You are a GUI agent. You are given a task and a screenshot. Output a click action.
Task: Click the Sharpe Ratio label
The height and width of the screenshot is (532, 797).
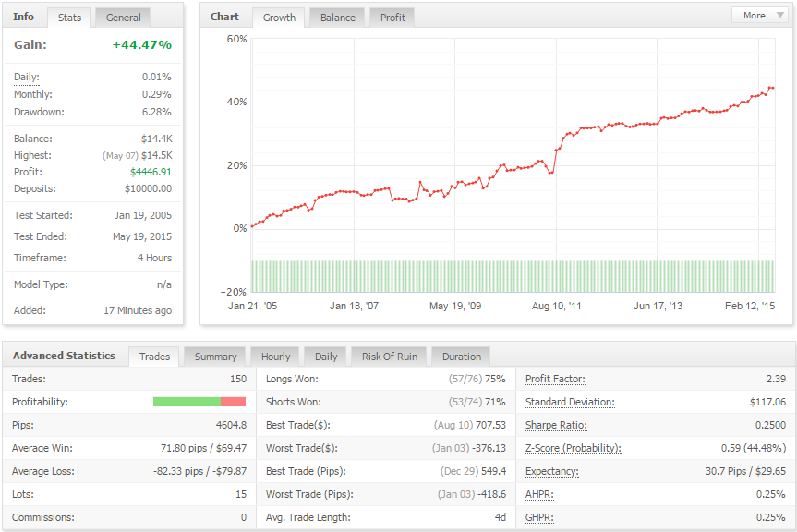click(556, 425)
